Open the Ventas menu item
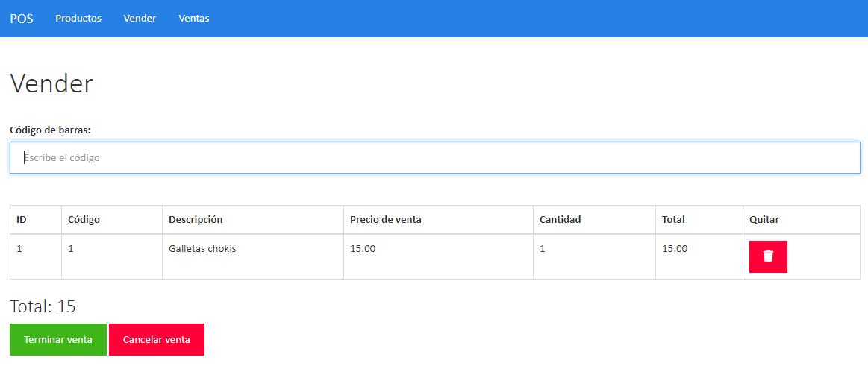 pos(194,18)
